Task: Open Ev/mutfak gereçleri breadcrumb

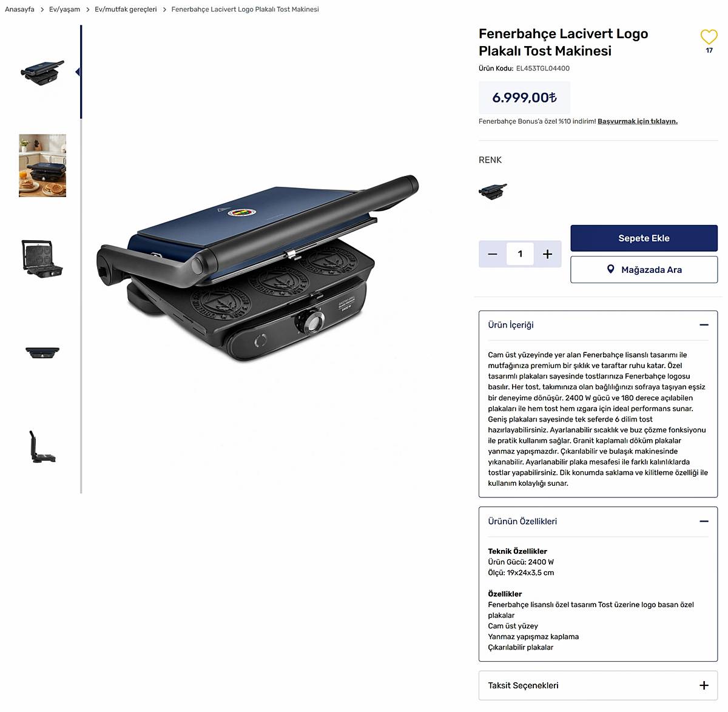Action: 126,9
